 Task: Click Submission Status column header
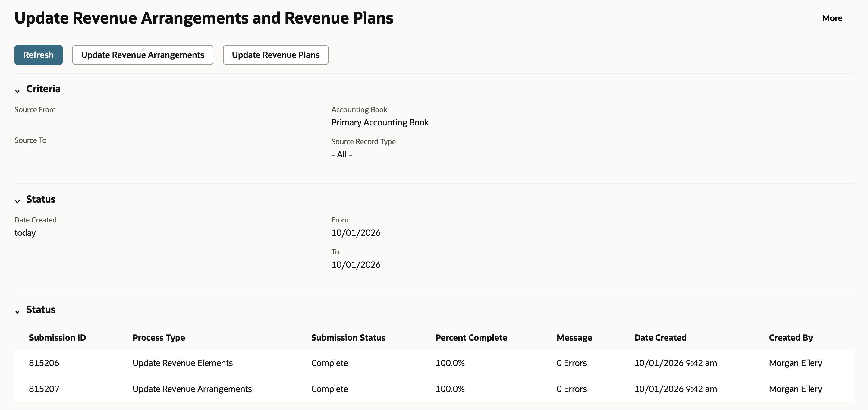coord(348,338)
